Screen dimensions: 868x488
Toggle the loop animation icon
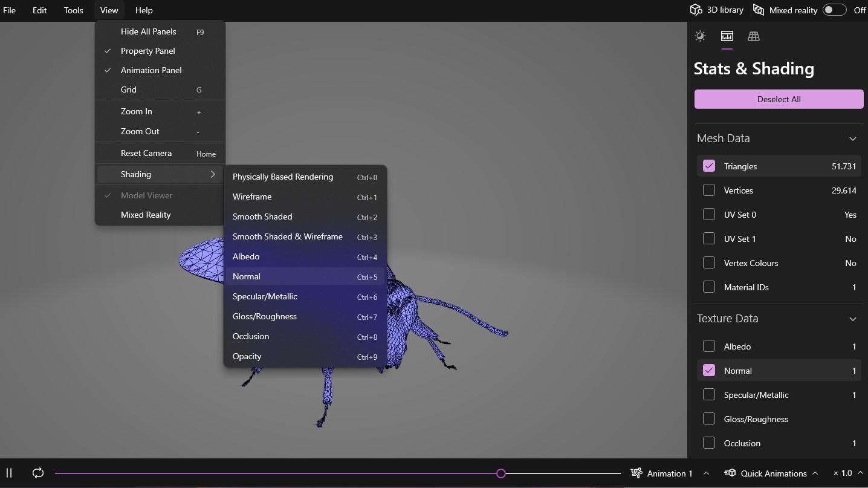pos(38,473)
